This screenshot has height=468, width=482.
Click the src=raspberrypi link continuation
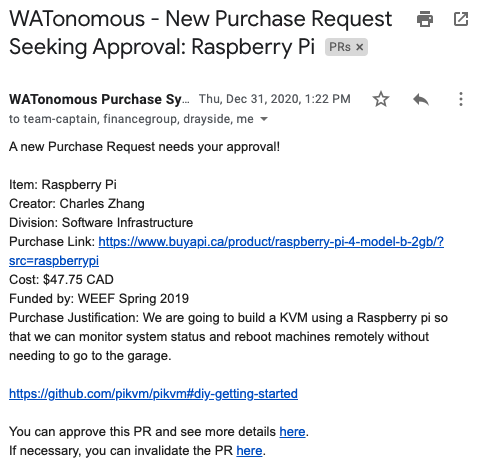point(54,261)
